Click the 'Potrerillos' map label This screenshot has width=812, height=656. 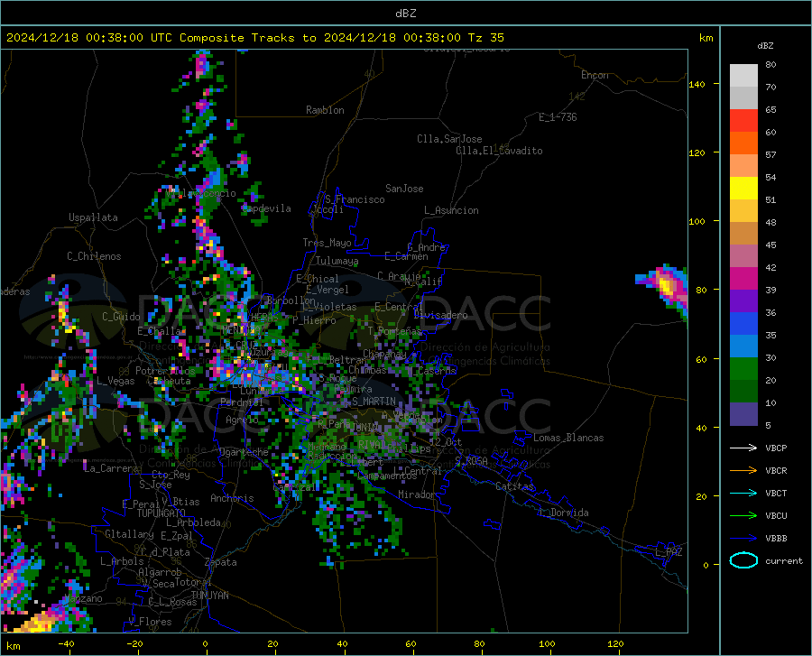coord(165,371)
